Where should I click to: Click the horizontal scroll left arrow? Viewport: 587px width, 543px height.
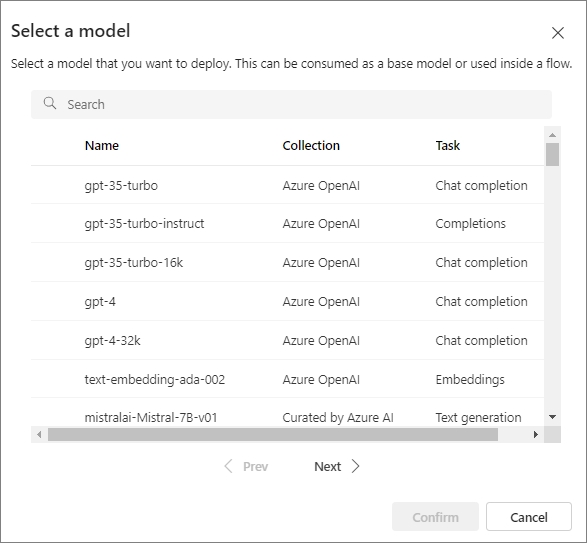pyautogui.click(x=39, y=434)
